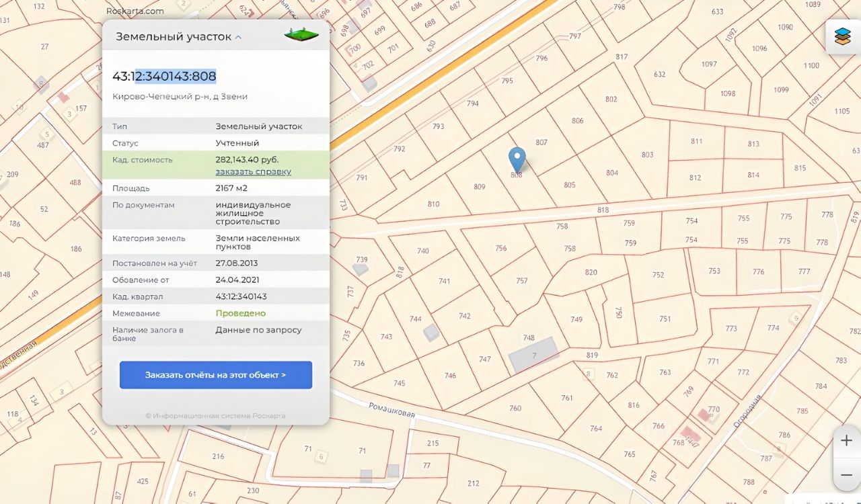The width and height of the screenshot is (861, 504).
Task: Zoom in using the plus button
Action: point(846,441)
